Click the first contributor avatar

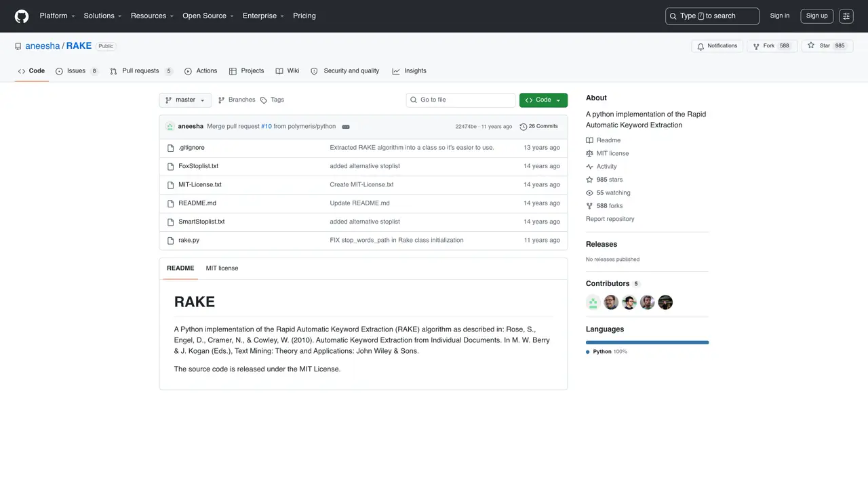tap(593, 303)
